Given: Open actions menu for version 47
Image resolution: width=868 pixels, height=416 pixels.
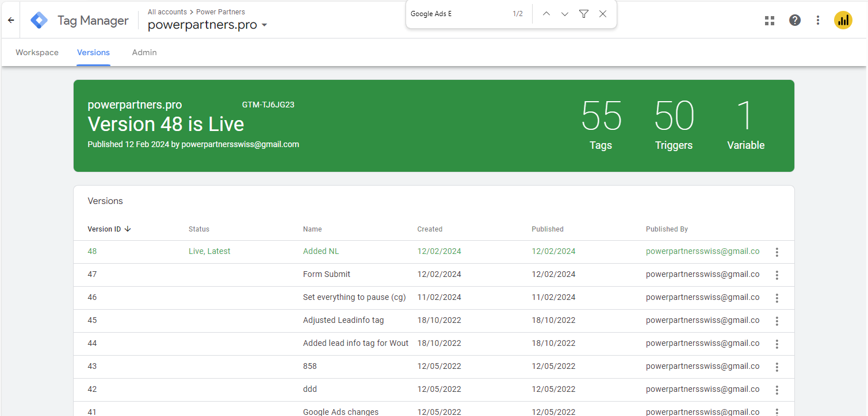Looking at the screenshot, I should tap(777, 275).
